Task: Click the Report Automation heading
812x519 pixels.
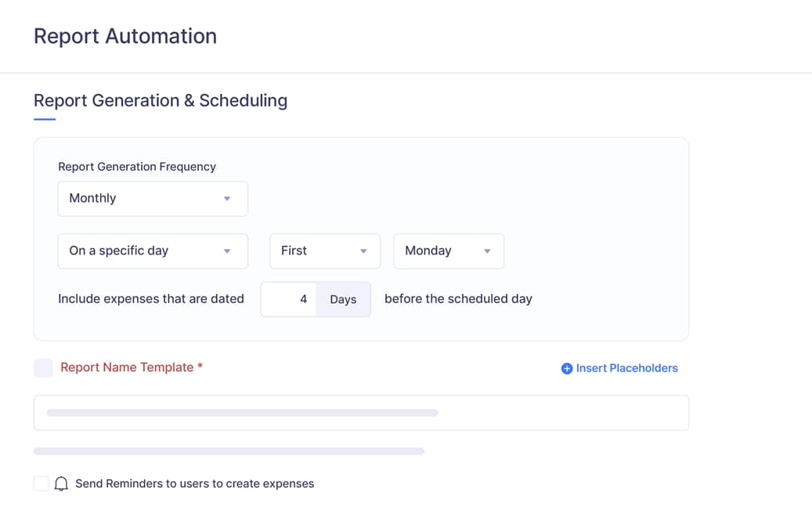Action: [x=125, y=36]
